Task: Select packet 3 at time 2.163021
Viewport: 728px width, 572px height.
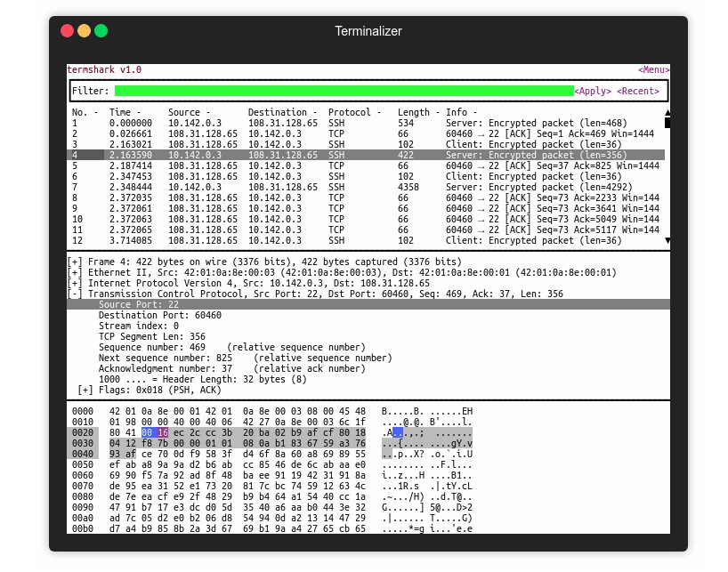Action: pos(366,144)
